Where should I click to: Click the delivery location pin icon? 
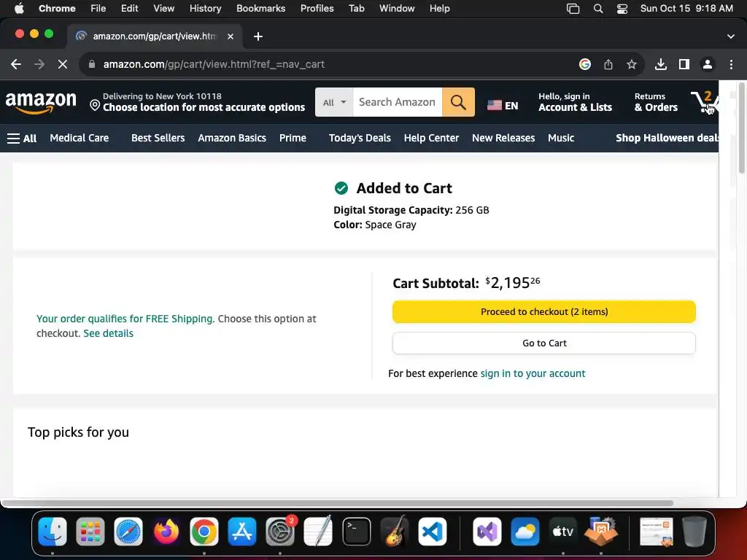[x=95, y=105]
